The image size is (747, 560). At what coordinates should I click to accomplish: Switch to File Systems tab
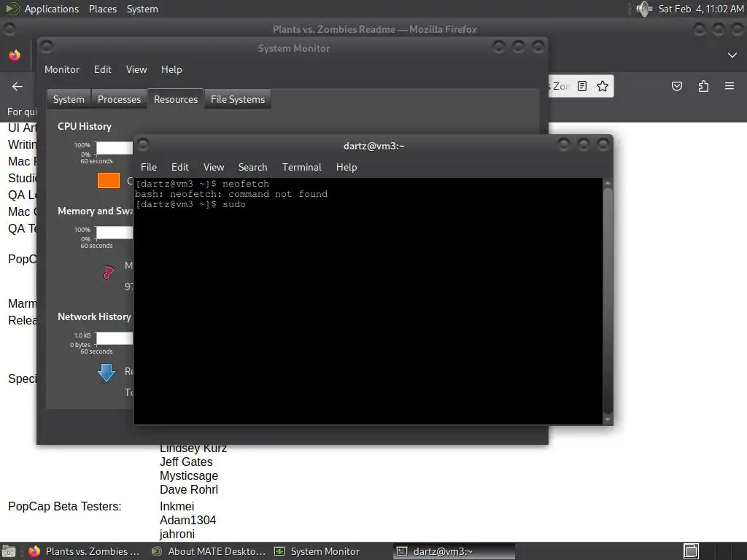click(x=238, y=99)
